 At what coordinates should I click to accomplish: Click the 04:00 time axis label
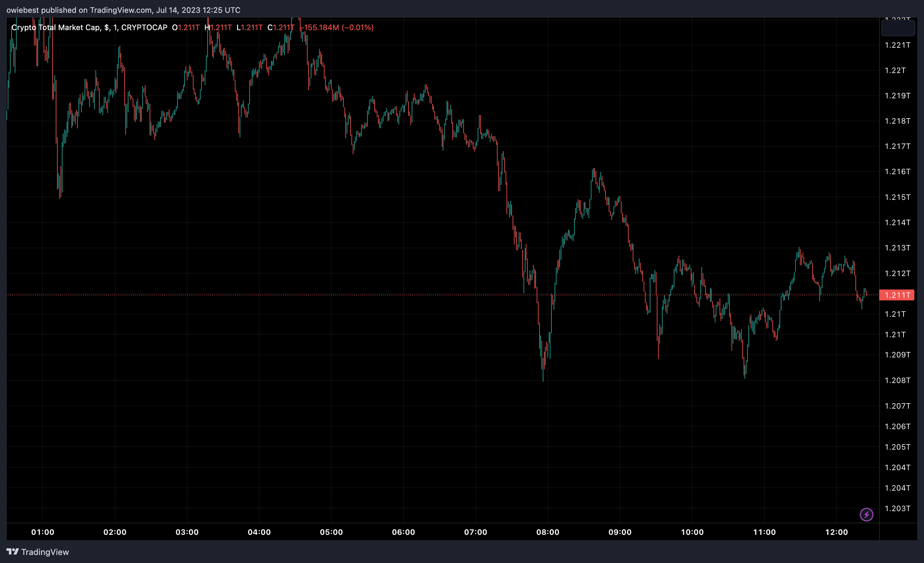[259, 532]
